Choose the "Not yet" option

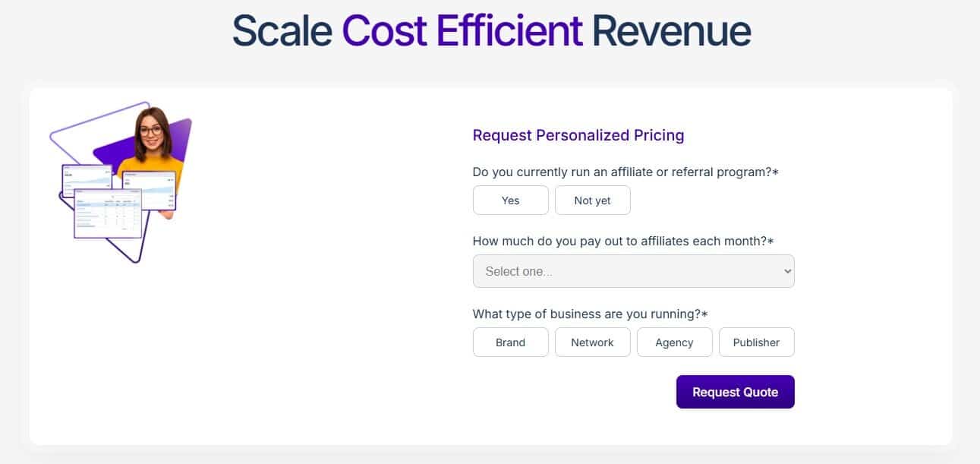click(x=593, y=200)
